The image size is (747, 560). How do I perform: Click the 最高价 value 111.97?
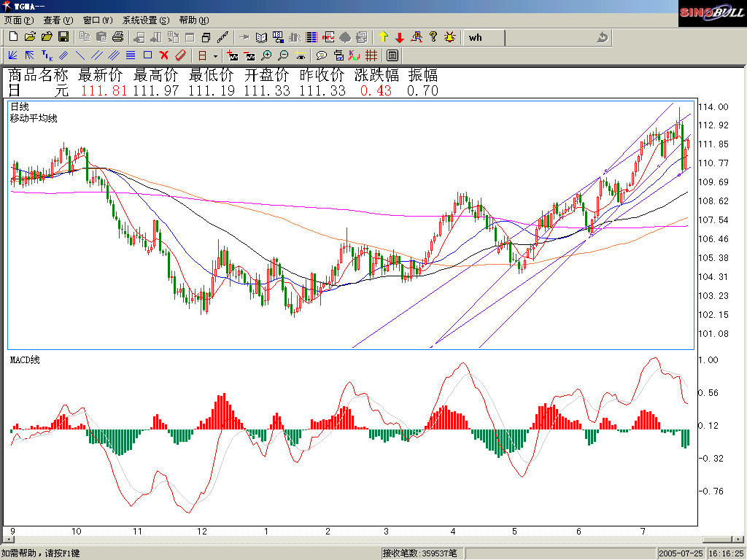156,90
